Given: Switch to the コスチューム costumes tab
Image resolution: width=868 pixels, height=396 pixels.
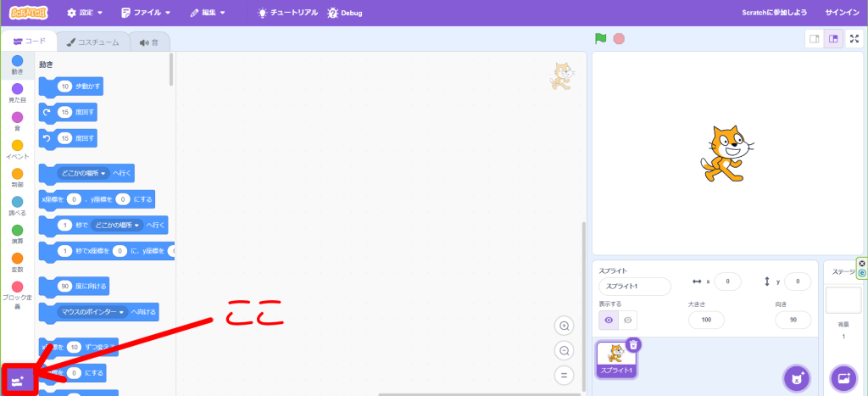Looking at the screenshot, I should click(x=93, y=42).
